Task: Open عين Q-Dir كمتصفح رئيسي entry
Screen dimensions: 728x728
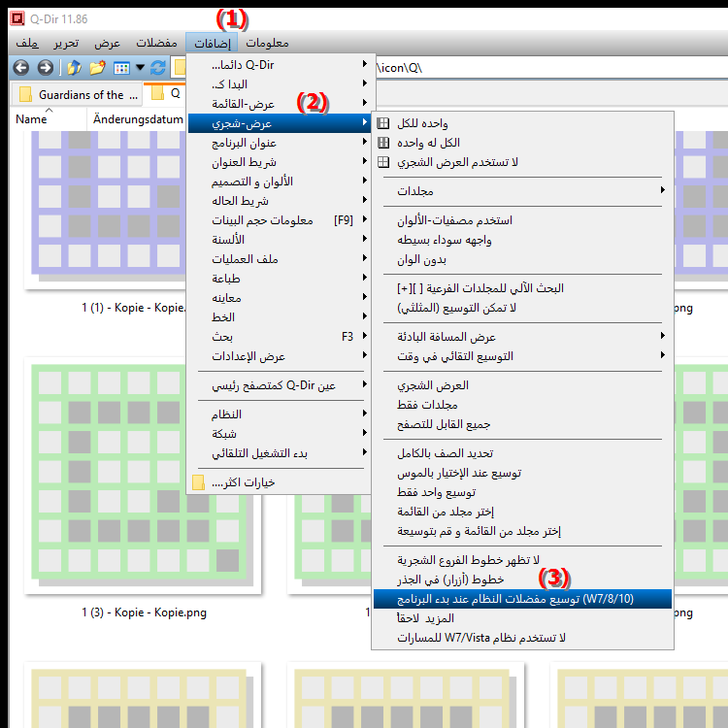Action: coord(279,385)
